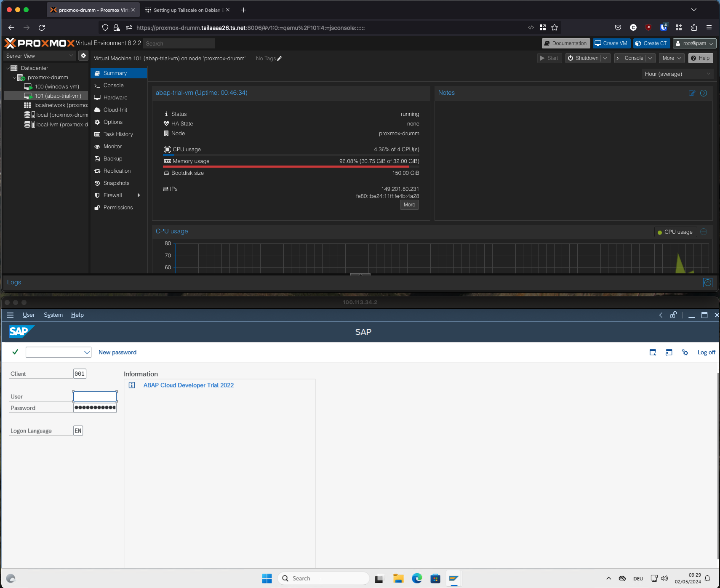Click the information icon next to ABAP Cloud
Image resolution: width=720 pixels, height=588 pixels.
tap(132, 385)
